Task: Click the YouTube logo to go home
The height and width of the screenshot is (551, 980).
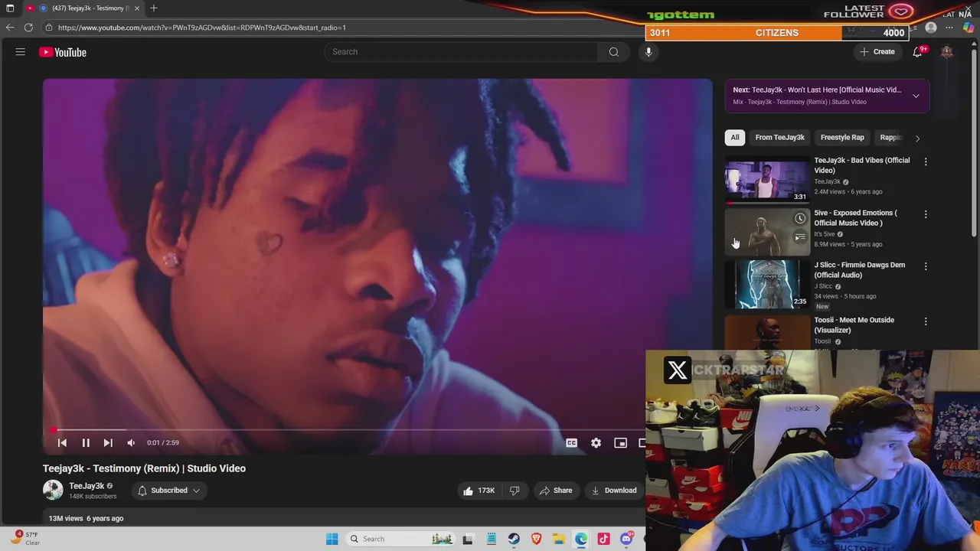Action: (63, 52)
